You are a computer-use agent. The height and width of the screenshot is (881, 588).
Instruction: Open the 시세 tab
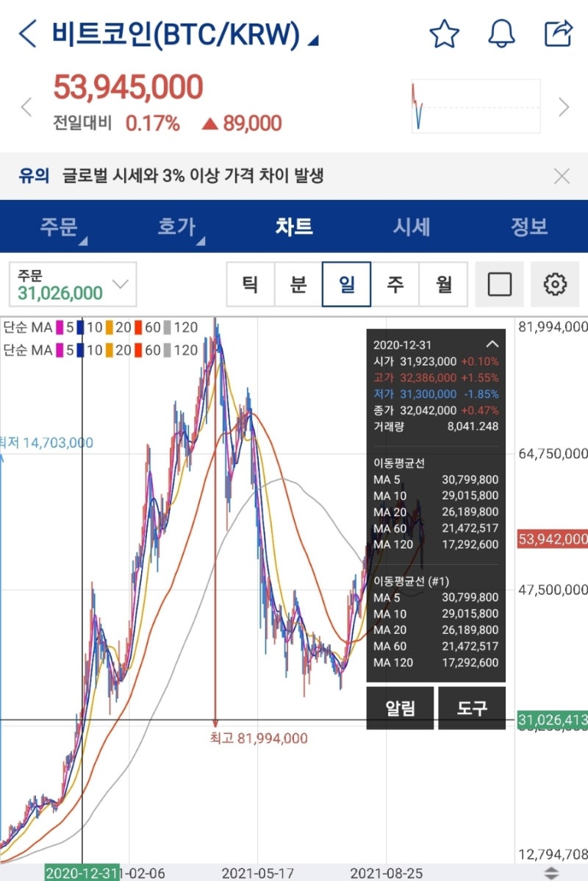(412, 227)
